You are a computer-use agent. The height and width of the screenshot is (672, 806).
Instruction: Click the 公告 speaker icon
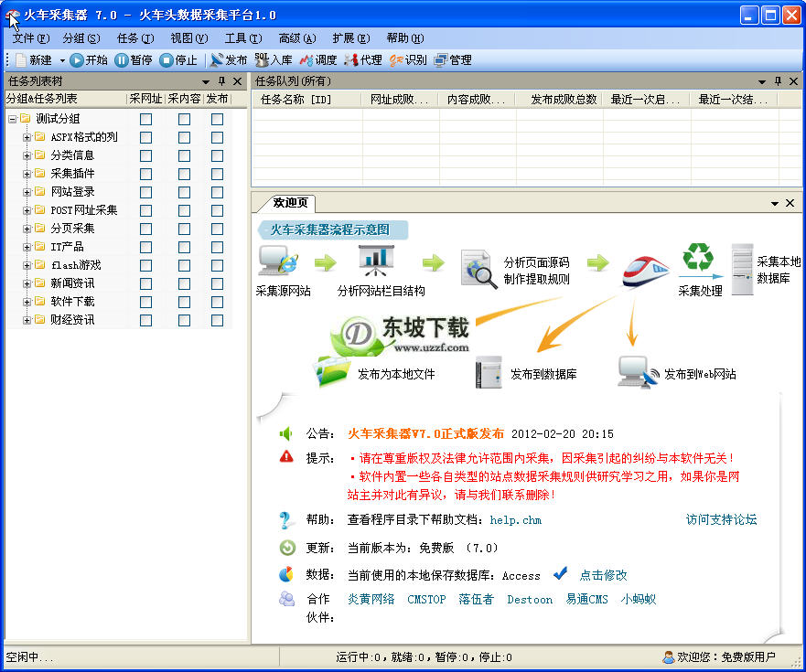click(x=285, y=433)
